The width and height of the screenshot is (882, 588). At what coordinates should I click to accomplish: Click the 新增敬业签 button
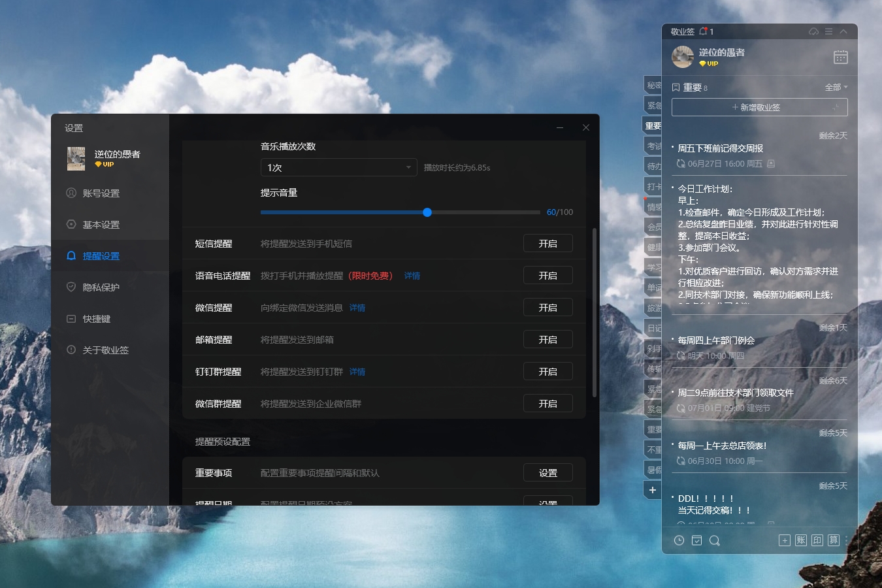759,107
